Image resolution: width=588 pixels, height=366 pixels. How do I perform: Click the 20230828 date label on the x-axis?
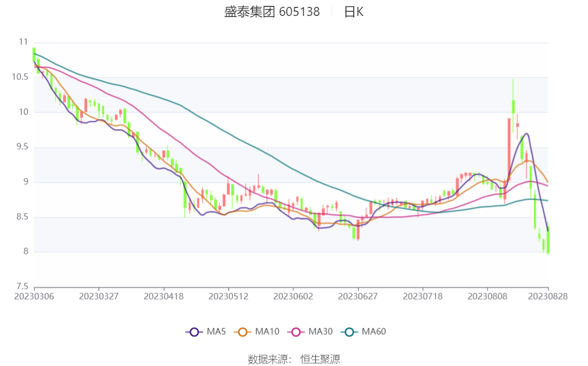tap(548, 296)
